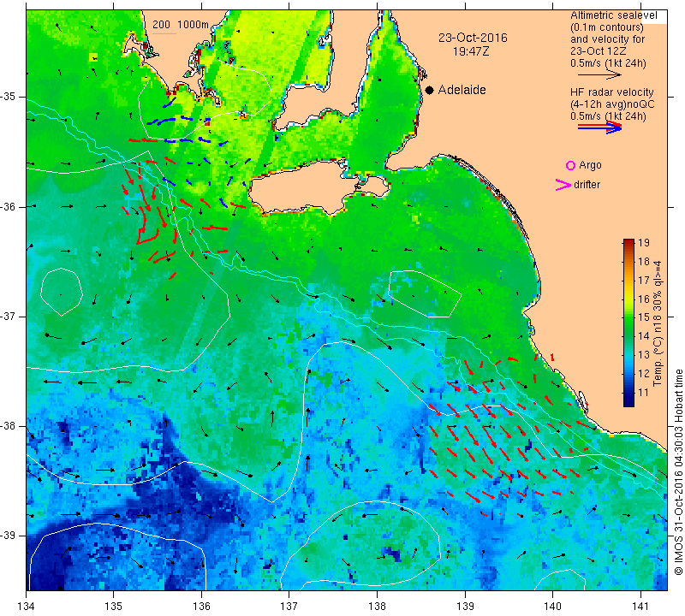Click the 13 value on the temperature scale
This screenshot has width=685, height=616.
coord(644,355)
